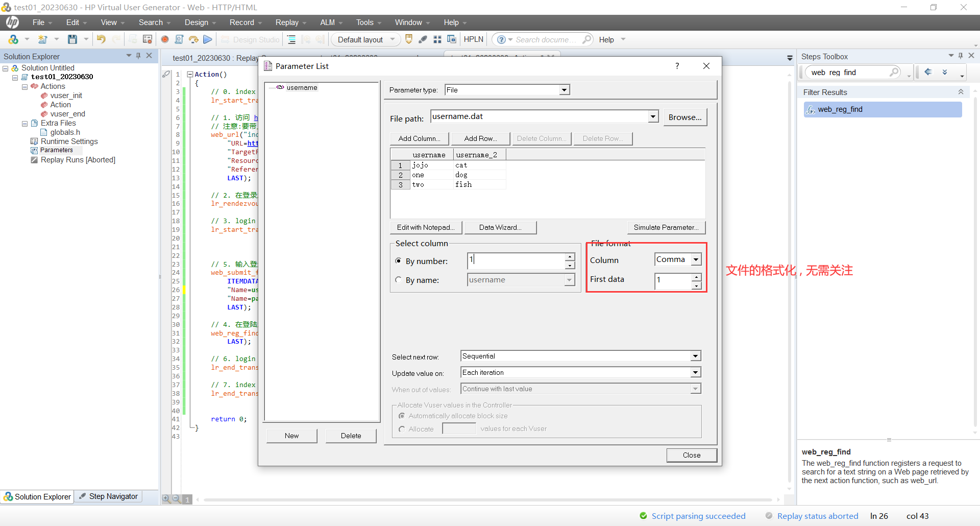Click the shield icon next to Default layout
The height and width of the screenshot is (526, 980).
pyautogui.click(x=409, y=39)
